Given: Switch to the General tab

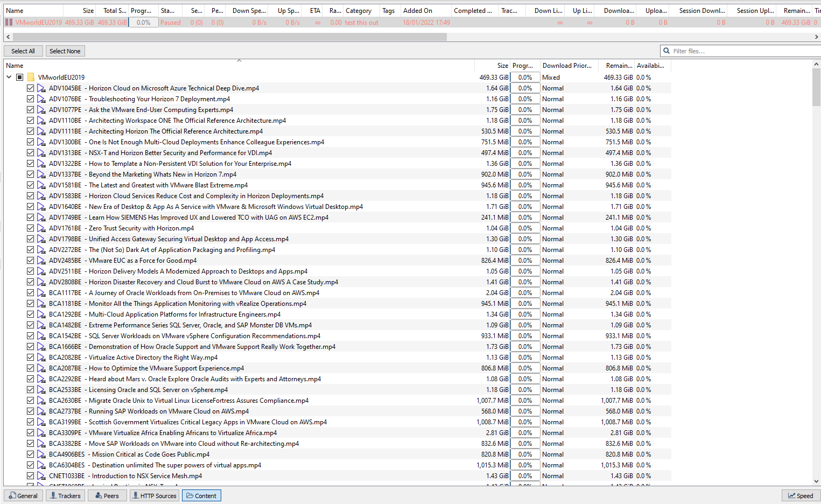Looking at the screenshot, I should coord(23,495).
